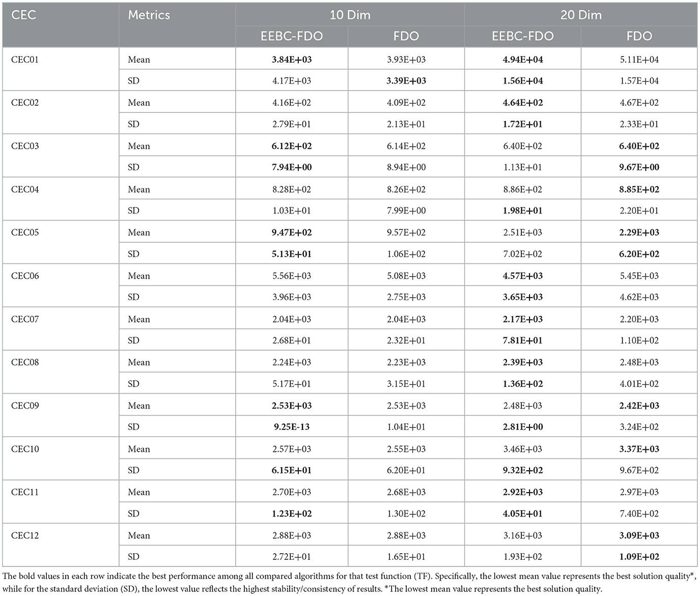Click the table footnote about bold values
Viewport: 700px width, 596px height.
point(349,582)
